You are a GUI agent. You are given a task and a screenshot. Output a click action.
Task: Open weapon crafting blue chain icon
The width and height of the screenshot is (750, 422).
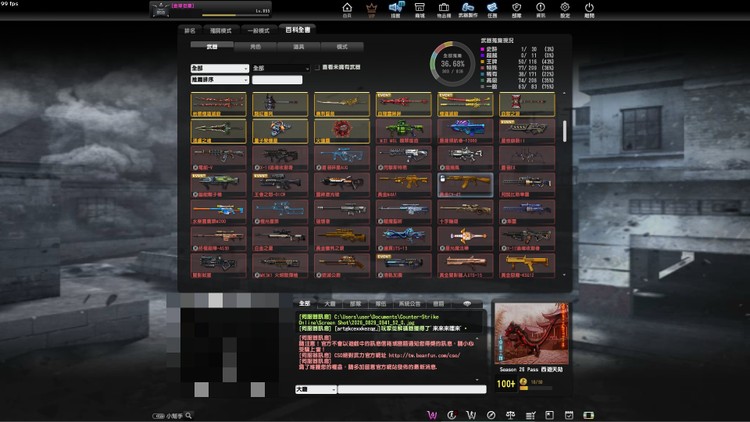[x=467, y=7]
